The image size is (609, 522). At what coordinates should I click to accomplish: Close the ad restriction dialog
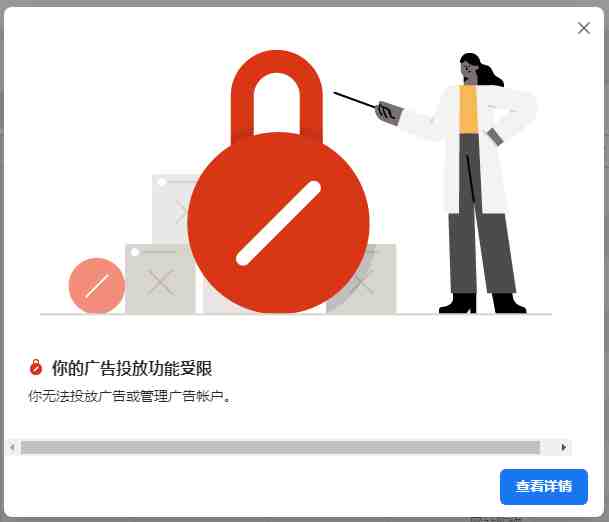[x=584, y=28]
